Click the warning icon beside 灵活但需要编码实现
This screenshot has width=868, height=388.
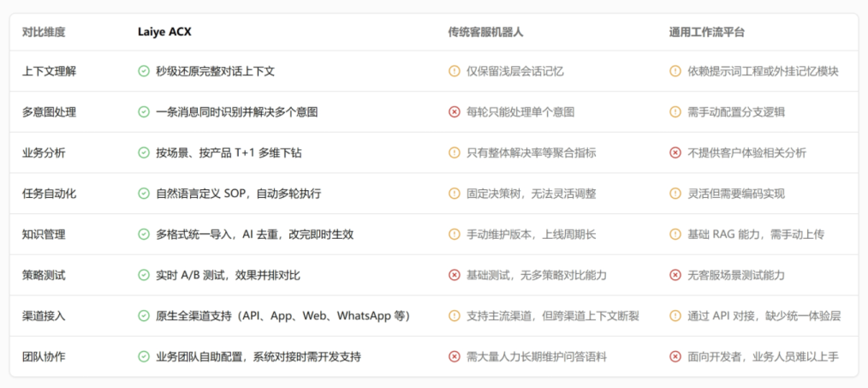[x=675, y=194]
